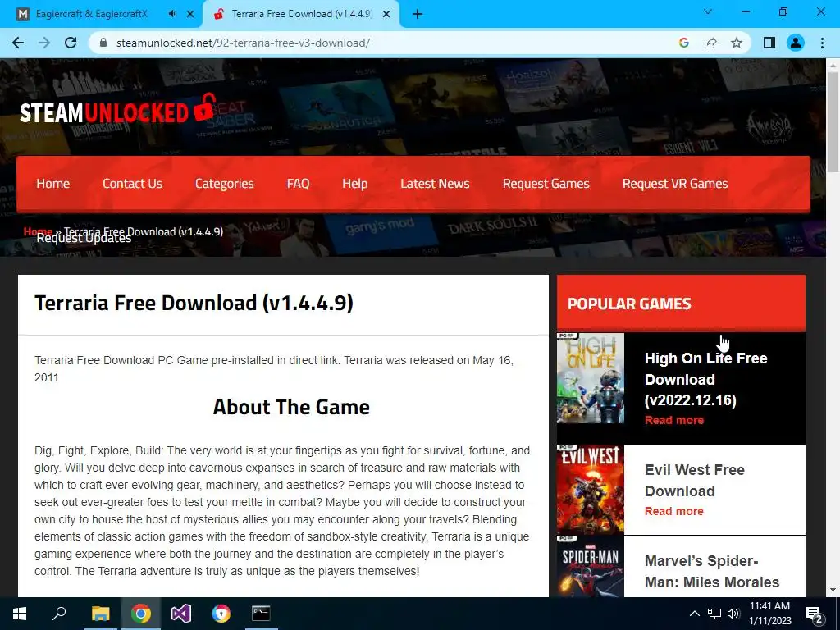Click the SteamUnlocked logo

tap(118, 109)
